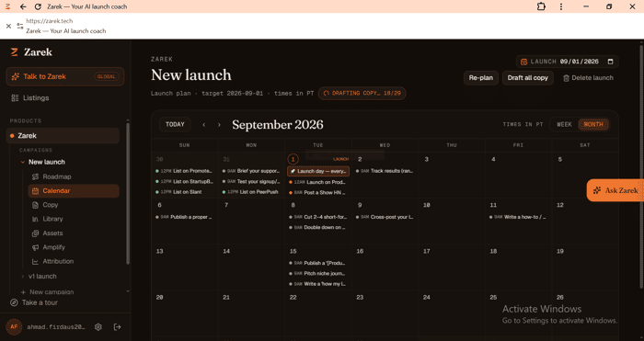Open the Listings page
The image size is (644, 341).
pos(30,97)
